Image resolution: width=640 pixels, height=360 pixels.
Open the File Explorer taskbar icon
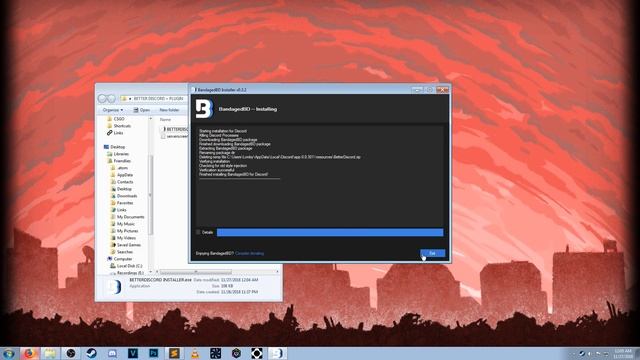click(x=50, y=353)
